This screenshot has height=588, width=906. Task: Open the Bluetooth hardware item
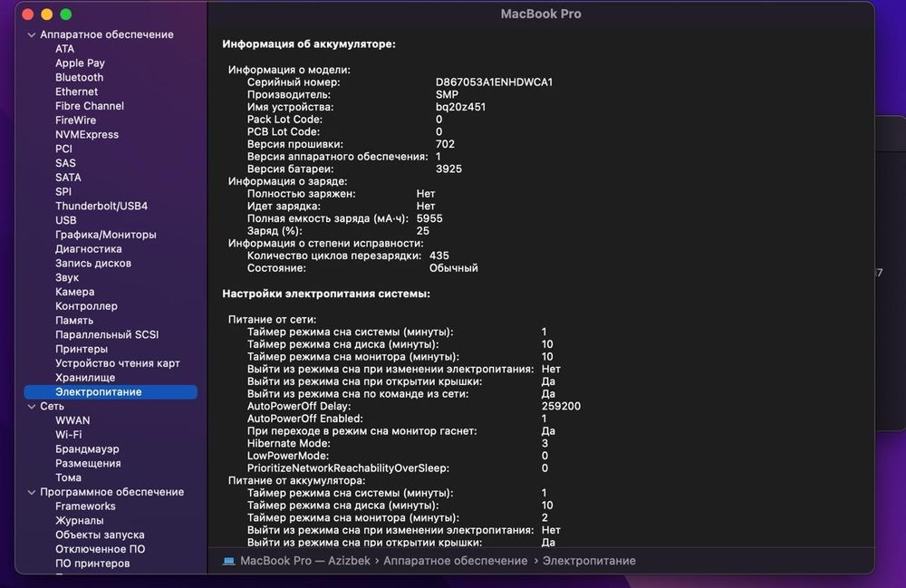79,77
